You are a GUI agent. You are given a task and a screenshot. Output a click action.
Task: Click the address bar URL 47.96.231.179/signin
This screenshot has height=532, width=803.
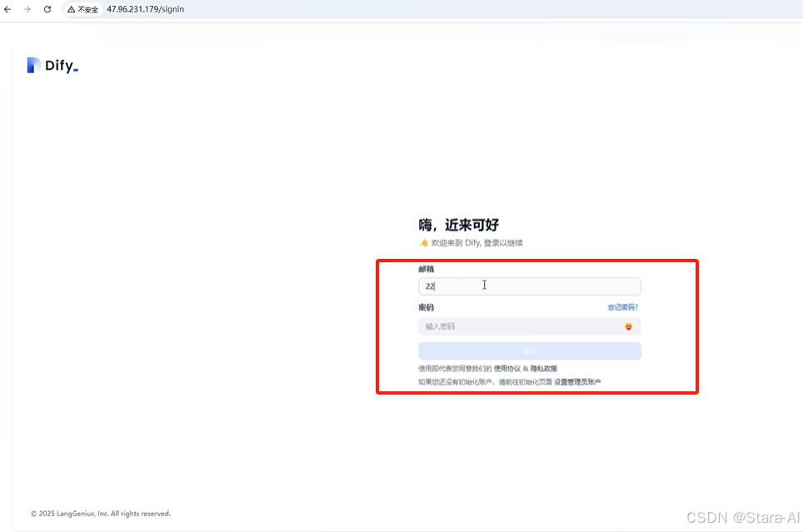[146, 9]
